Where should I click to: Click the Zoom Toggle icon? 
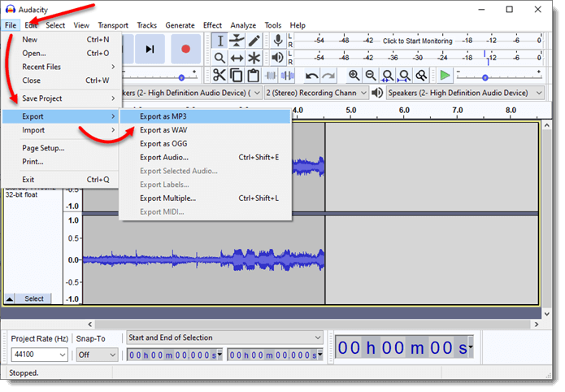pos(421,76)
